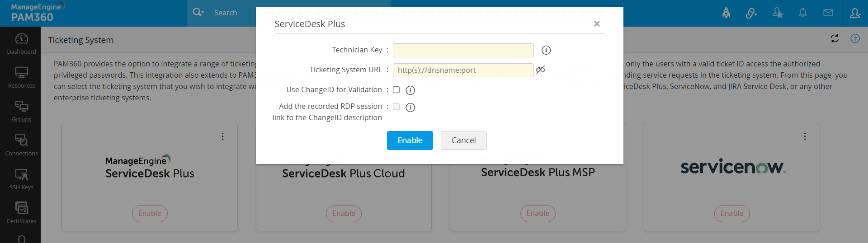
Task: Open SSH Keys in sidebar
Action: (x=21, y=179)
